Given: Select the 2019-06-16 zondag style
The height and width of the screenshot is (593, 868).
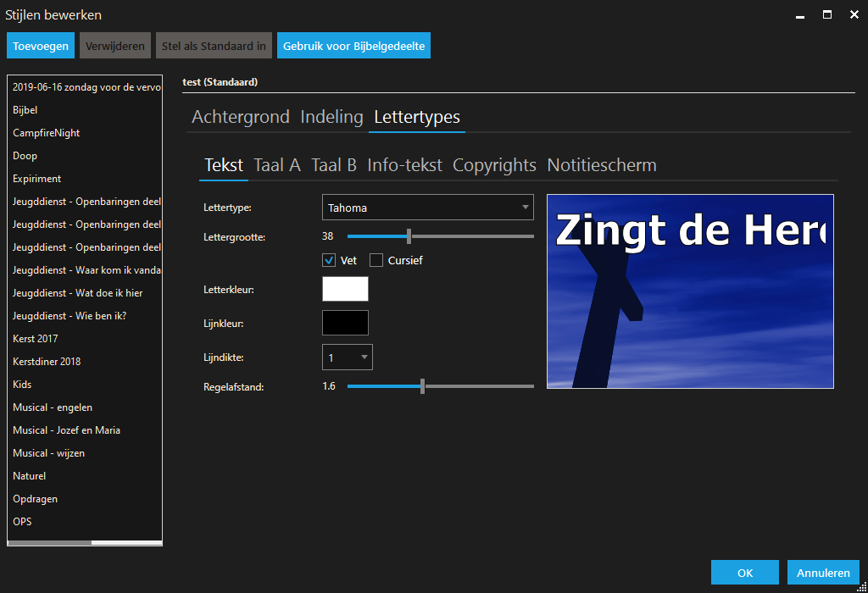Looking at the screenshot, I should tap(85, 87).
